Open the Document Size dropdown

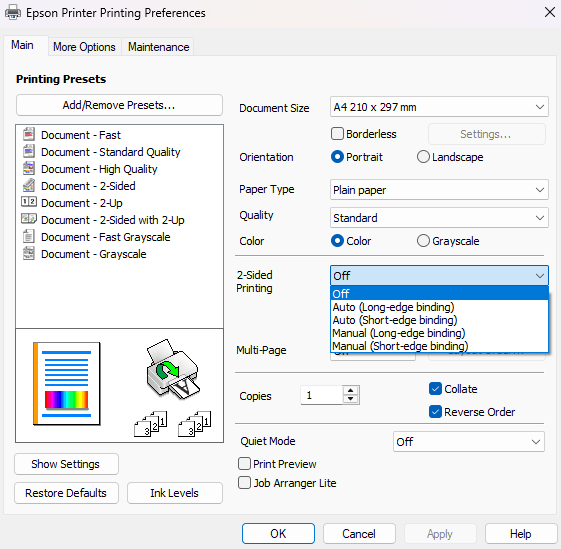click(x=439, y=107)
